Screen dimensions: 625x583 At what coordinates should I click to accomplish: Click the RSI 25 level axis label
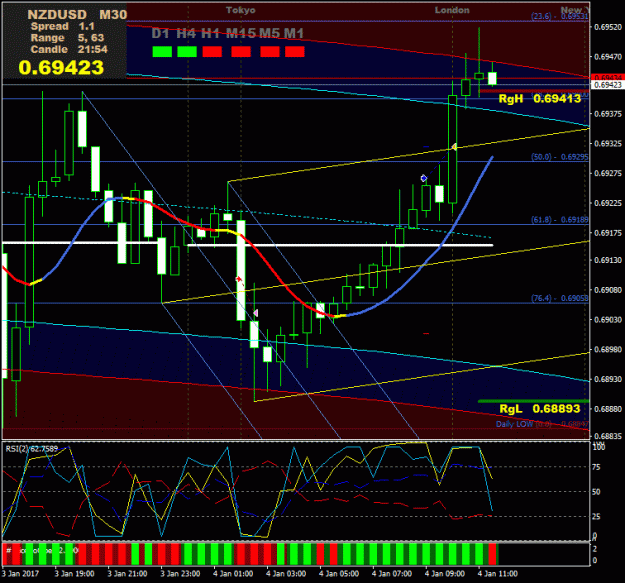596,516
